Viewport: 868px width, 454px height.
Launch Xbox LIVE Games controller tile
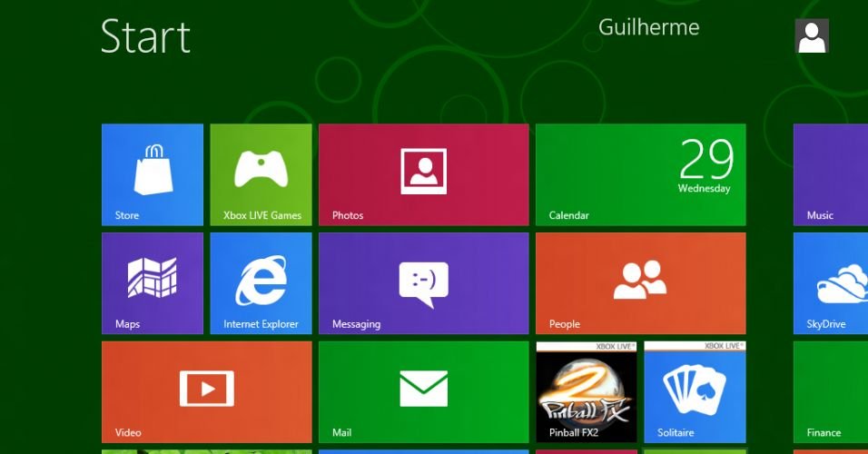[x=261, y=174]
